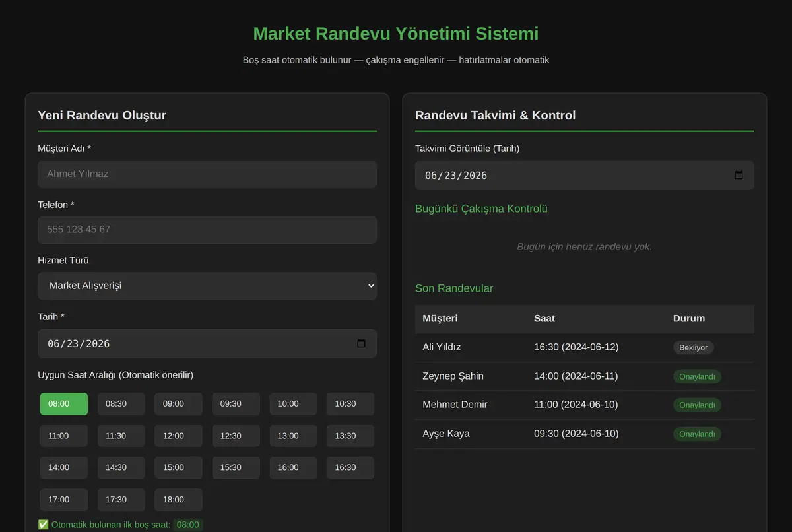Choose the 09:00 time slot
792x532 pixels.
(x=178, y=404)
